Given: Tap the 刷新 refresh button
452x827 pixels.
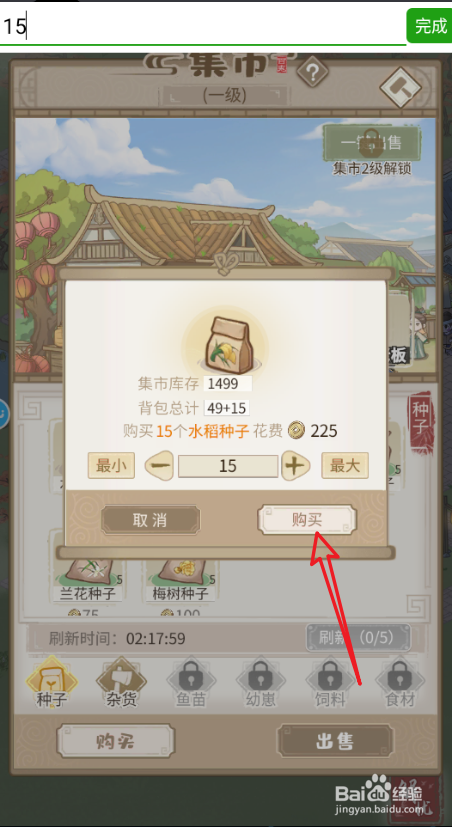Looking at the screenshot, I should click(x=358, y=638).
